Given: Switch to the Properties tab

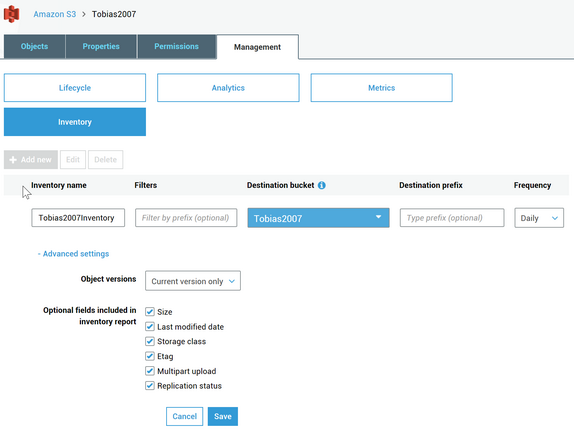Looking at the screenshot, I should tap(101, 46).
